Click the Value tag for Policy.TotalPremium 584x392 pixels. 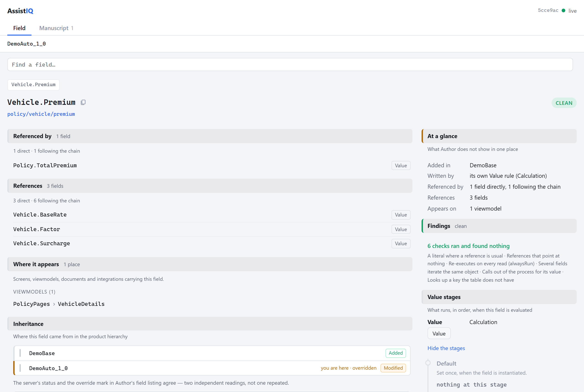401,165
